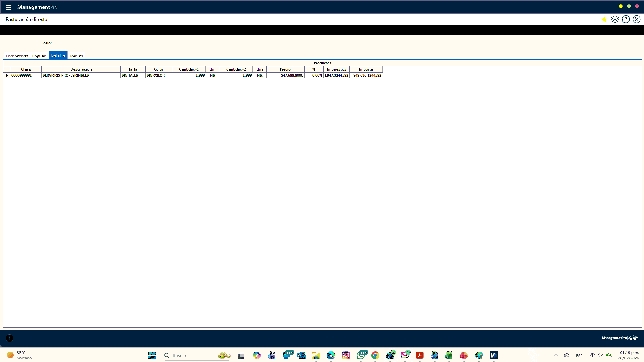Open the Totales tab

(x=76, y=56)
